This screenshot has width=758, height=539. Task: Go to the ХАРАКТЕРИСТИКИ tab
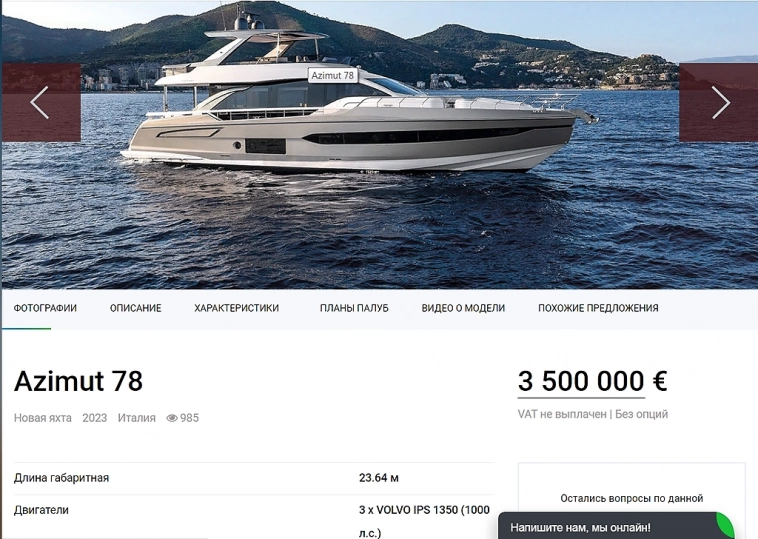236,308
